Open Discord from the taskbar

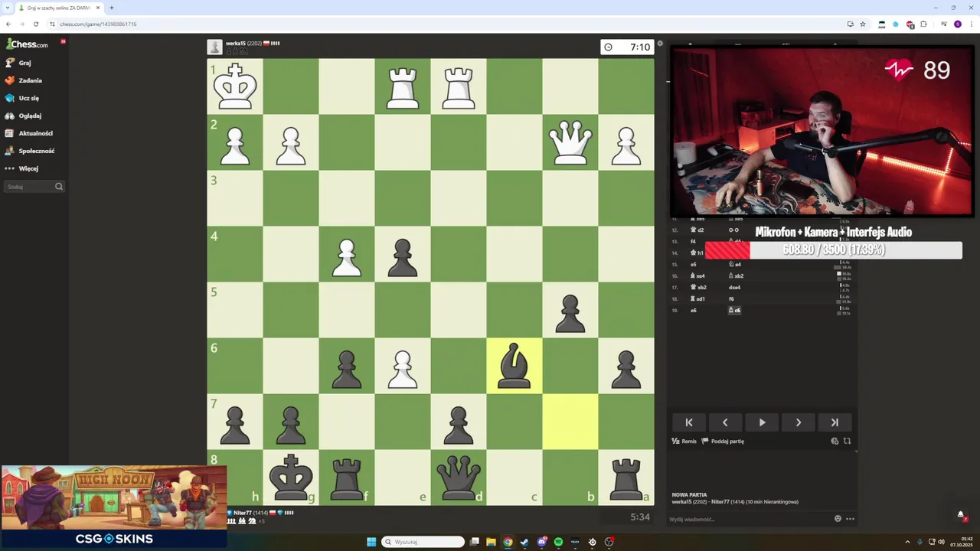tap(542, 542)
